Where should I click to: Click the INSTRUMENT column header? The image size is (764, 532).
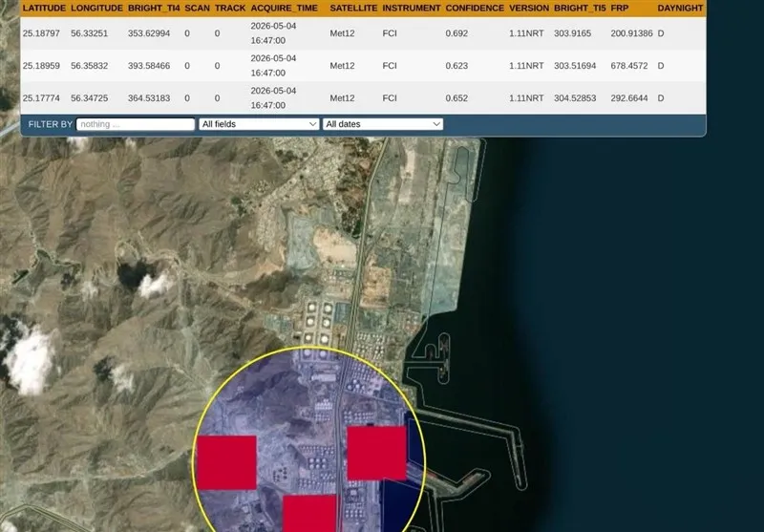(x=412, y=8)
